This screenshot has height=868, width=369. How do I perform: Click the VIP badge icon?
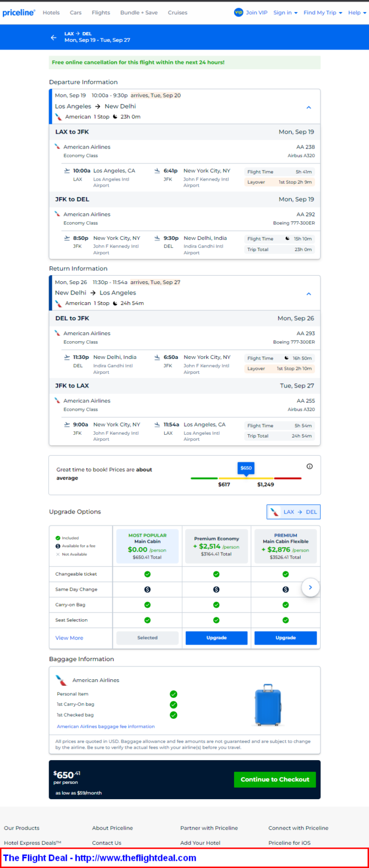[x=238, y=12]
